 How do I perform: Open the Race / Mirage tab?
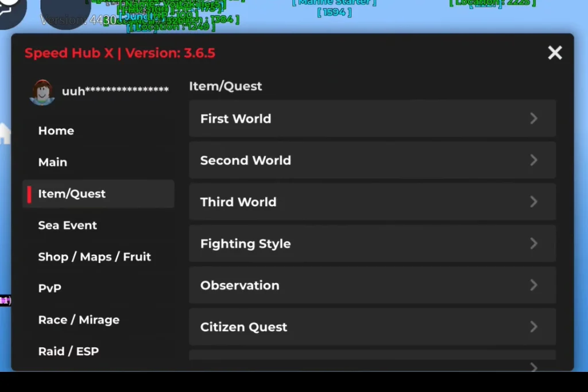98,320
